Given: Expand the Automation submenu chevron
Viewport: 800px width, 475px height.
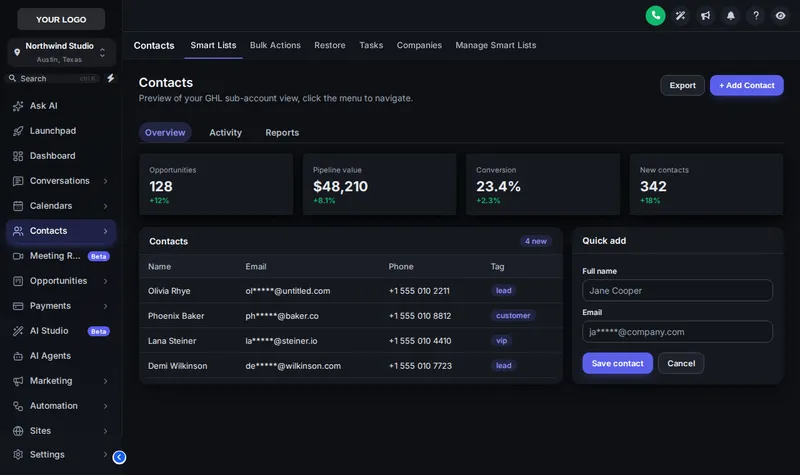Looking at the screenshot, I should point(106,406).
